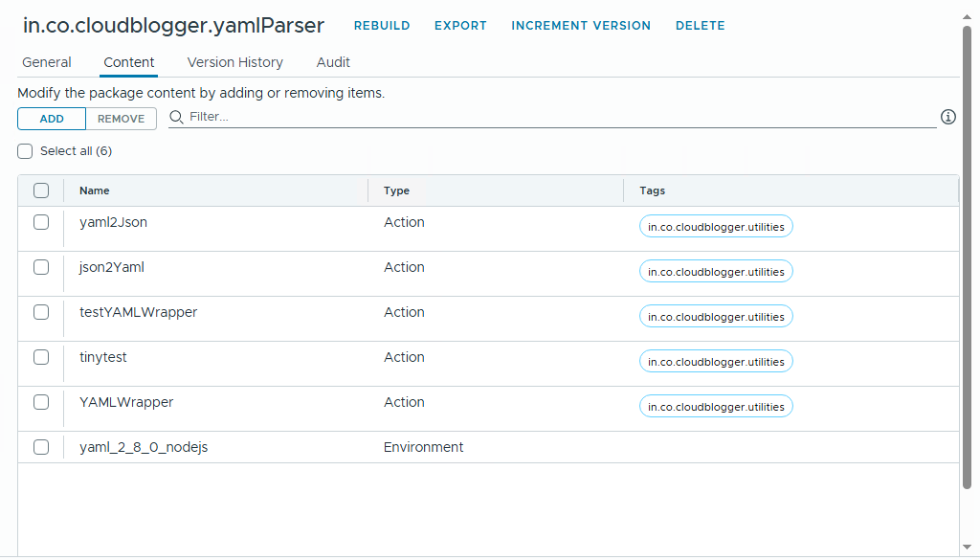Viewport: 980px width, 560px height.
Task: Open the Version History tab
Action: (234, 62)
